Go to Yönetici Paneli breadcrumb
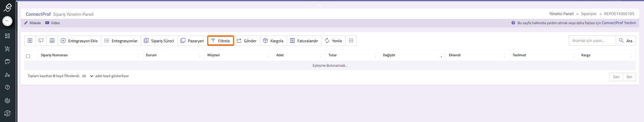Viewport: 644px width, 122px height. tap(561, 14)
